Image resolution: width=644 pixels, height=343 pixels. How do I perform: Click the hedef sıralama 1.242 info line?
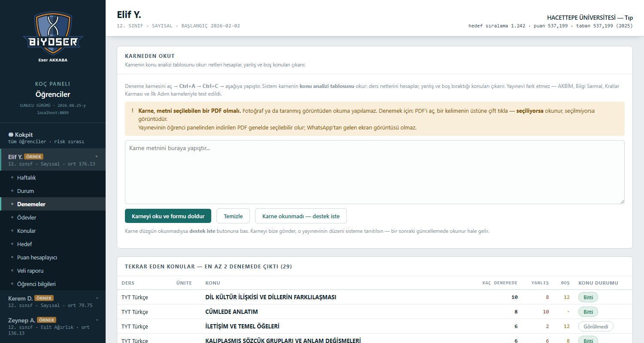551,26
